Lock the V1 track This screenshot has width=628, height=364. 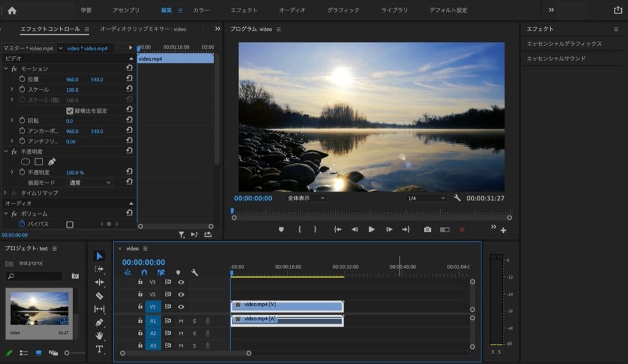click(x=140, y=306)
